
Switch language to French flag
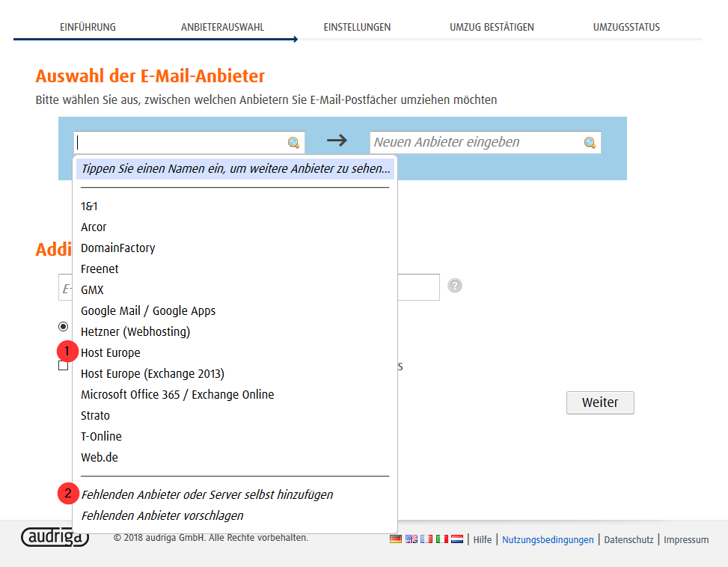pos(426,539)
